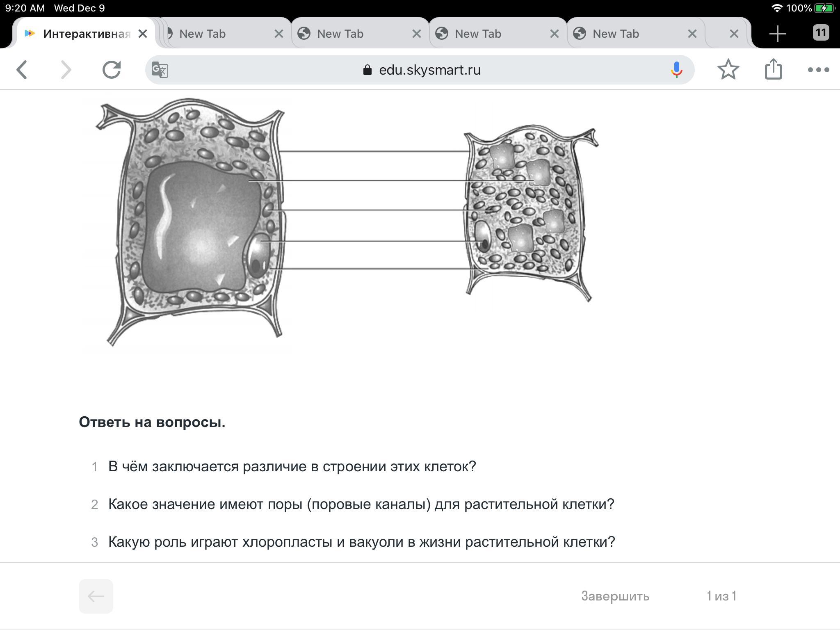840x630 pixels.
Task: Activate voice search microphone
Action: (676, 70)
